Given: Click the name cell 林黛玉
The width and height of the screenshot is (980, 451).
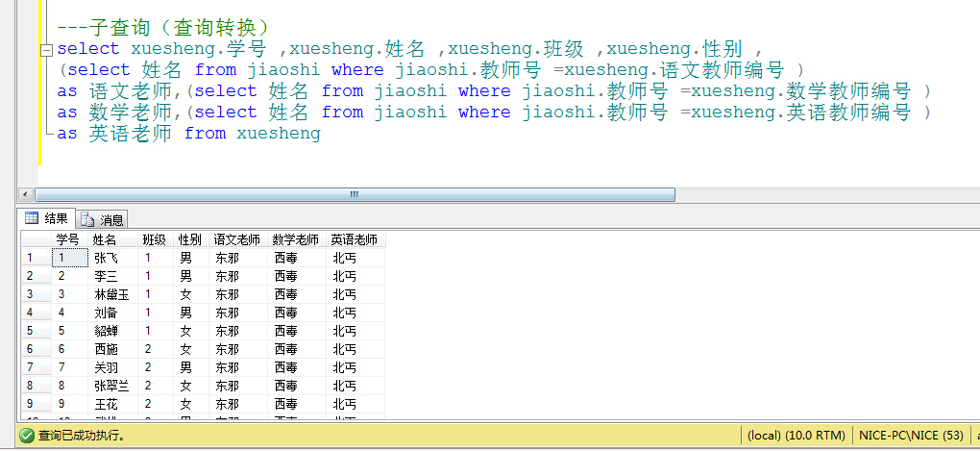Looking at the screenshot, I should click(x=113, y=294).
